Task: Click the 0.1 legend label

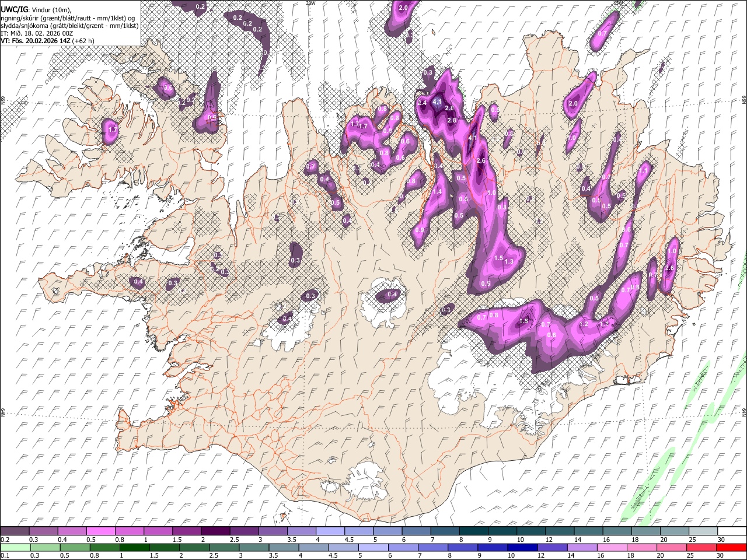Action: (x=5, y=556)
